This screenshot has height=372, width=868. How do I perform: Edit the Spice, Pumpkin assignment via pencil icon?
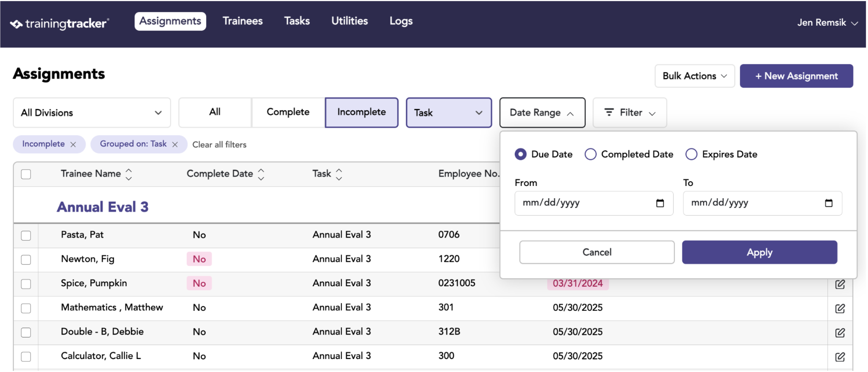840,284
